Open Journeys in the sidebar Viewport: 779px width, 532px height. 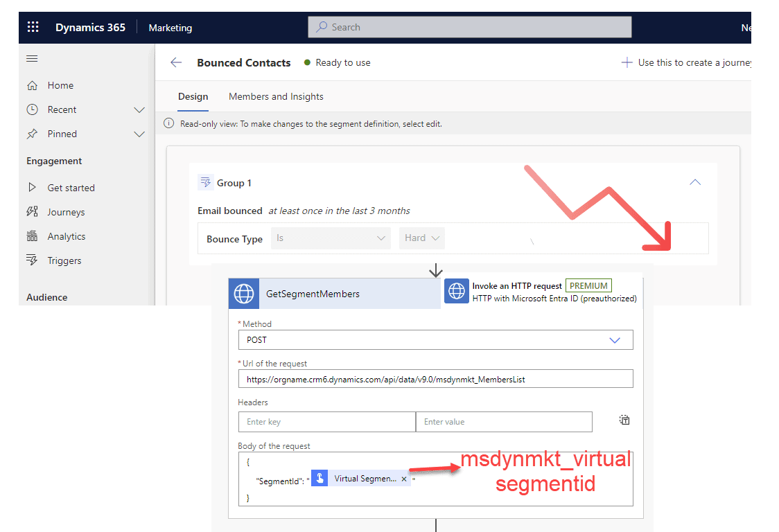(66, 212)
